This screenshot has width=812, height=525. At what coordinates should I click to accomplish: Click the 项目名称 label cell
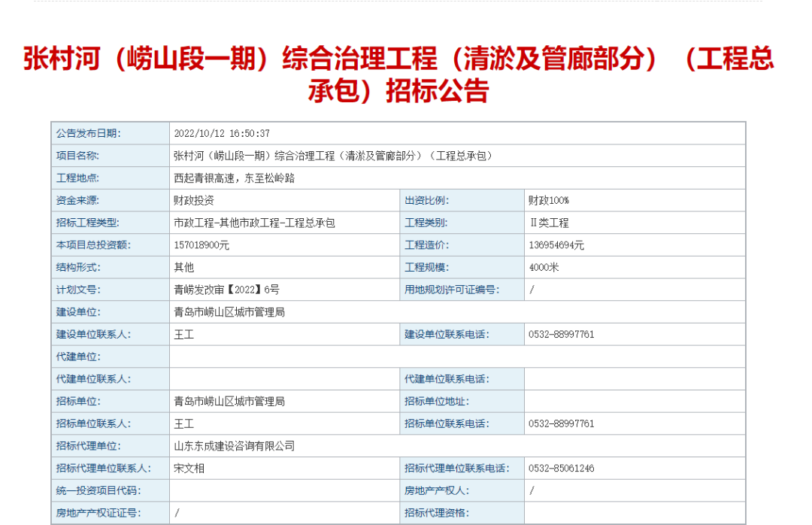coord(111,156)
